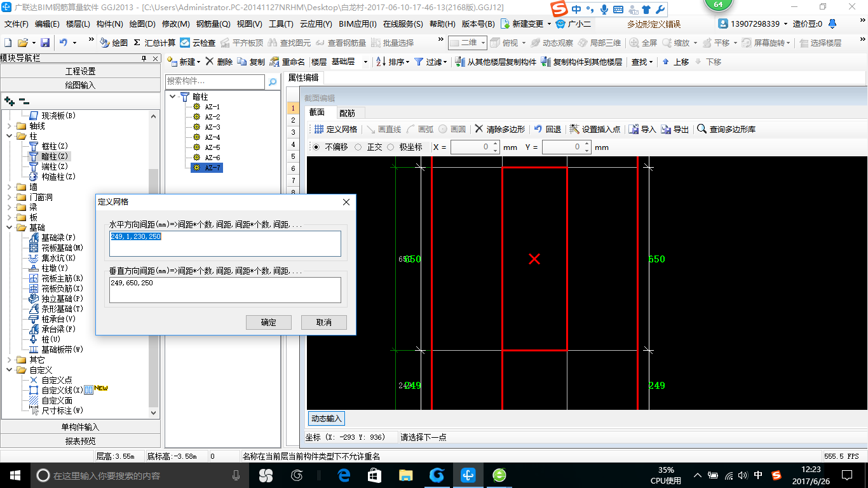Viewport: 868px width, 488px height.
Task: Click 删除 delete component icon
Action: 219,62
